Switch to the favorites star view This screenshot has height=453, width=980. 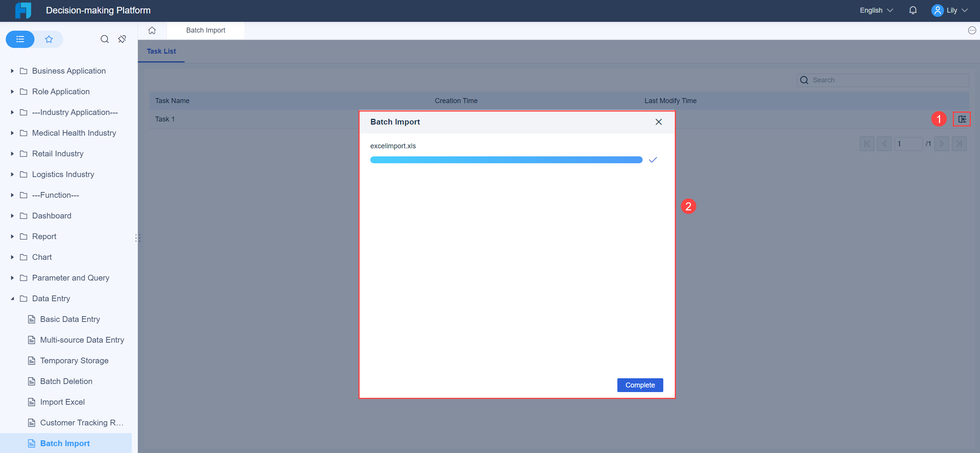(49, 39)
